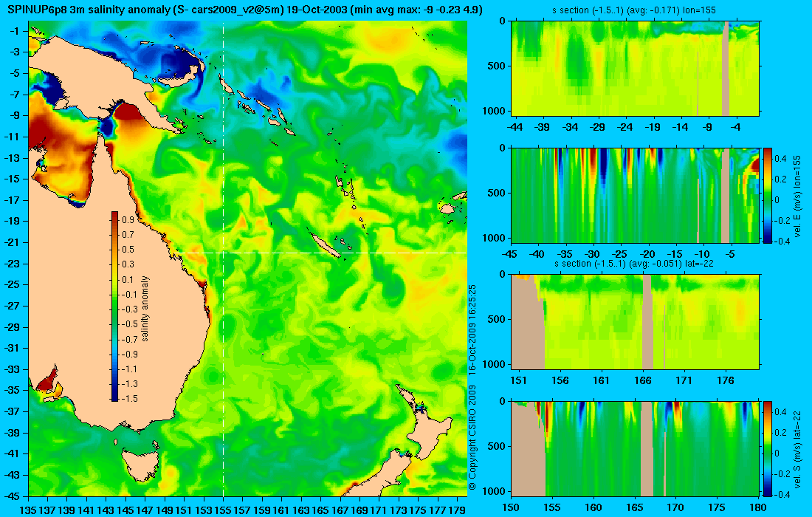
Task: Click the -45 latitude tick on main map
Action: 14,496
